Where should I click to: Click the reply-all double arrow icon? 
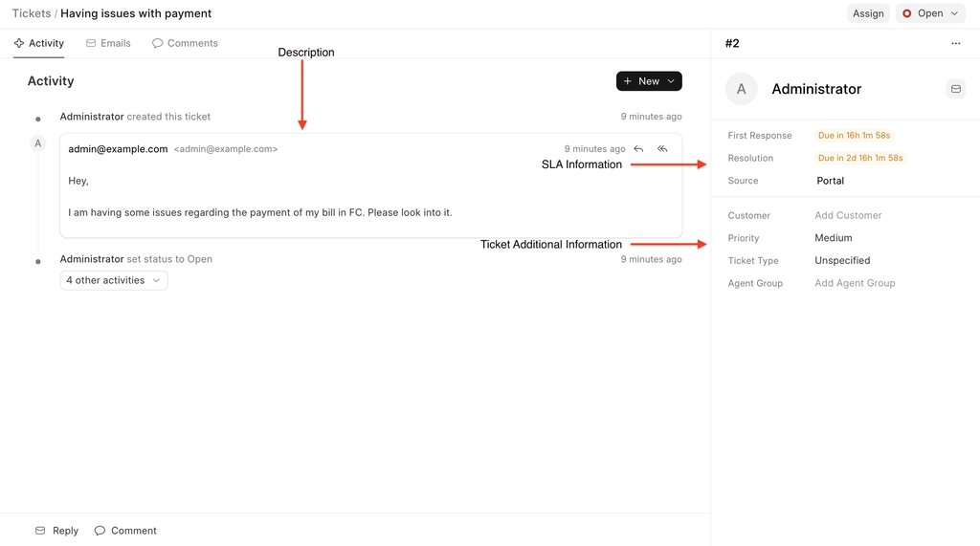click(662, 149)
